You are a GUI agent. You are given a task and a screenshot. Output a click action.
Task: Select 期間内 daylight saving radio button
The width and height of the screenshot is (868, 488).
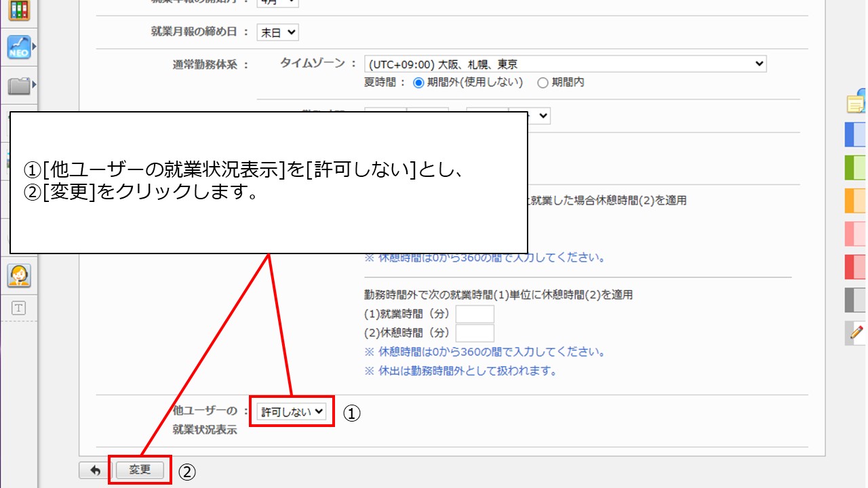point(542,83)
